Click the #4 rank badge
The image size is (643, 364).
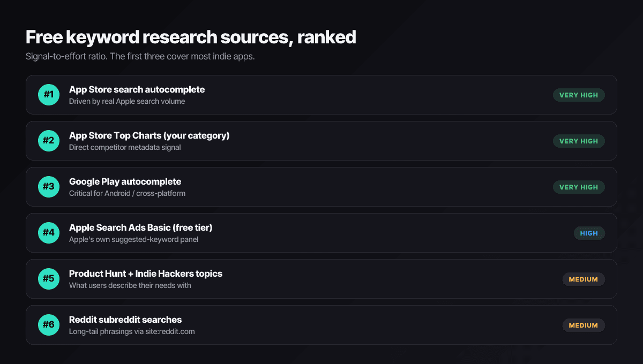pos(49,233)
